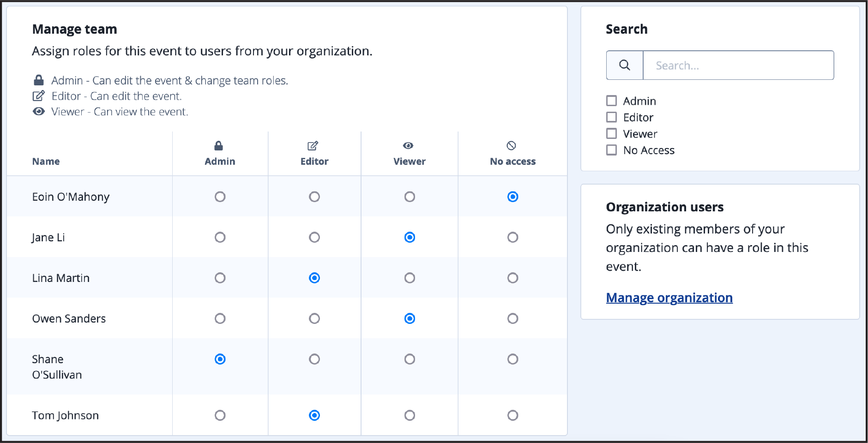Focus the Search text field
This screenshot has height=443, width=868.
click(738, 65)
